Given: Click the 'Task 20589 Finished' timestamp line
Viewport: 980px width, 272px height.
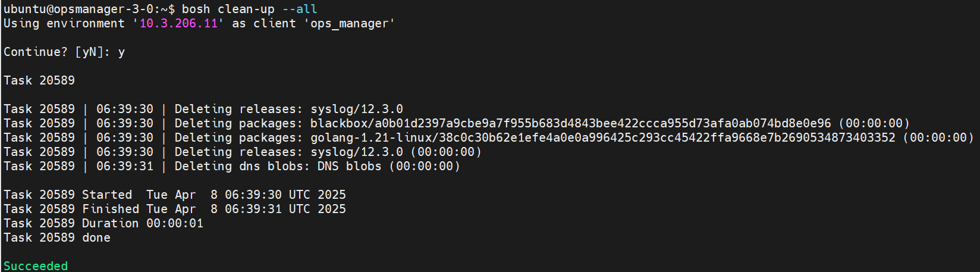Looking at the screenshot, I should point(175,209).
